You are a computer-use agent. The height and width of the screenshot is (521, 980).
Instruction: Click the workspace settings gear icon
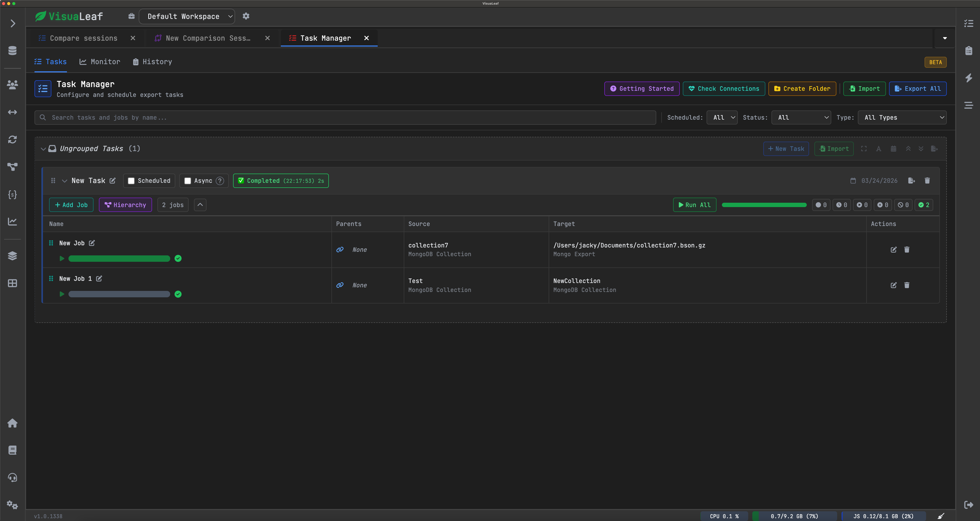point(246,16)
